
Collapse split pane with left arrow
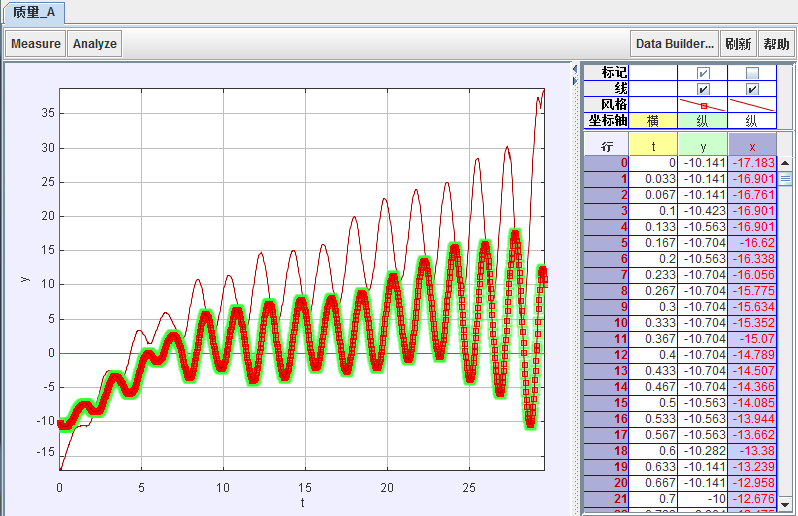pos(573,67)
